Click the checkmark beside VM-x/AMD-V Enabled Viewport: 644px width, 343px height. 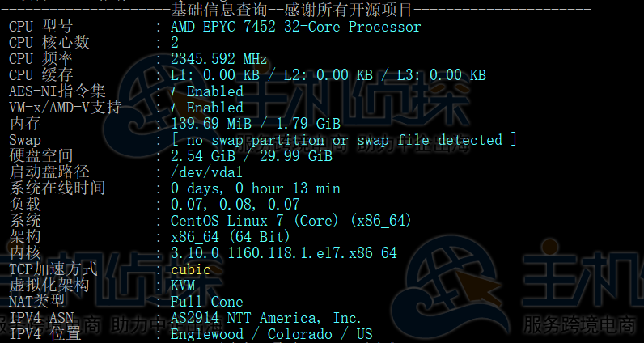(x=174, y=108)
